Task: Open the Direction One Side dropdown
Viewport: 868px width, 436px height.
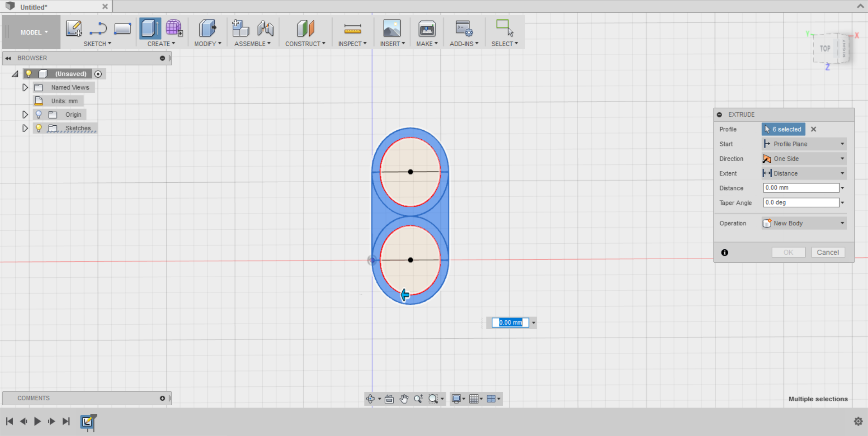Action: click(804, 159)
